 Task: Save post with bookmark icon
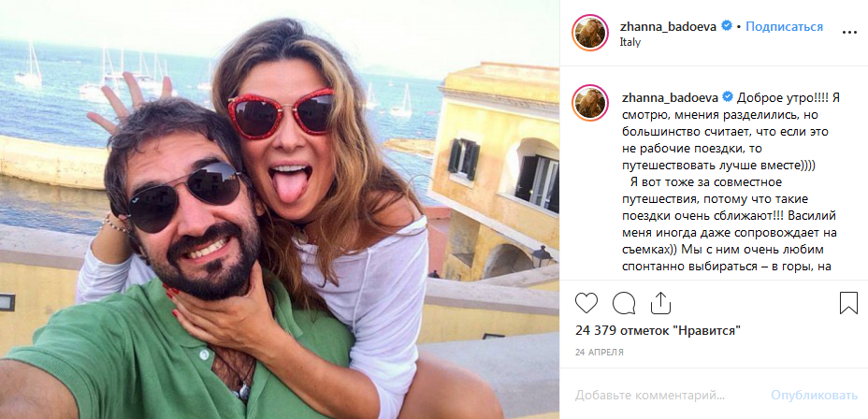click(x=848, y=303)
